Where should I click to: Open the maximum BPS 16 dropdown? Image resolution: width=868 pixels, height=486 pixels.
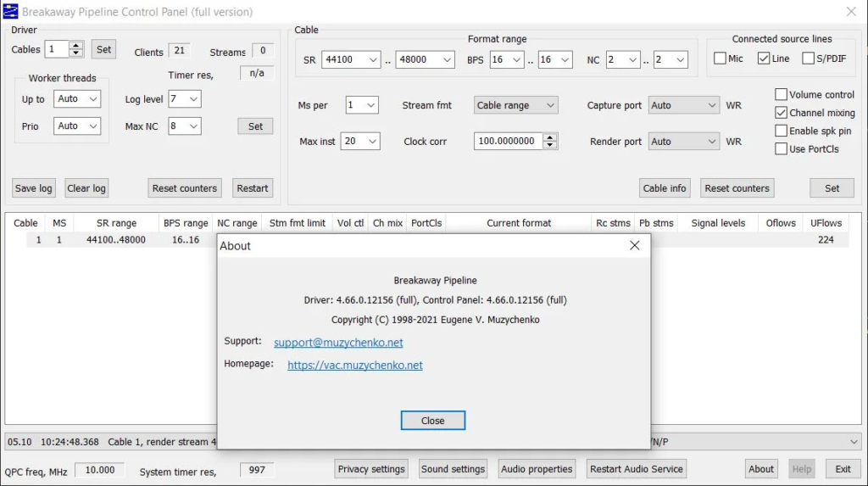click(x=554, y=60)
